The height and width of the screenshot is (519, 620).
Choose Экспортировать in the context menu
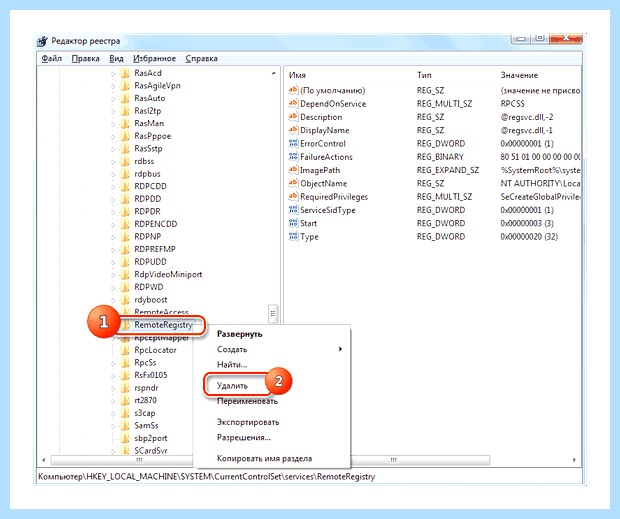[x=248, y=422]
